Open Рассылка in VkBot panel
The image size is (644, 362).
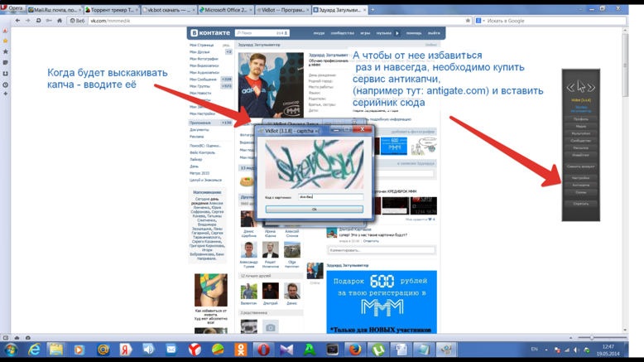[x=581, y=148]
